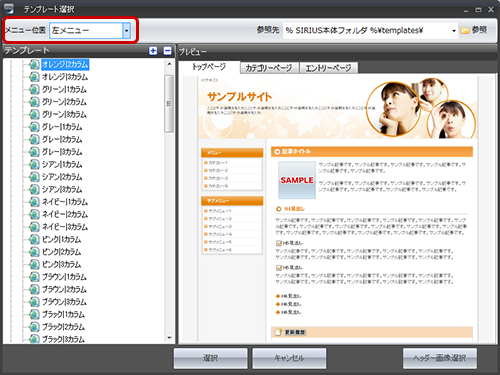The height and width of the screenshot is (375, 500).
Task: Select the グレー|1カラム template
Action: coord(62,127)
